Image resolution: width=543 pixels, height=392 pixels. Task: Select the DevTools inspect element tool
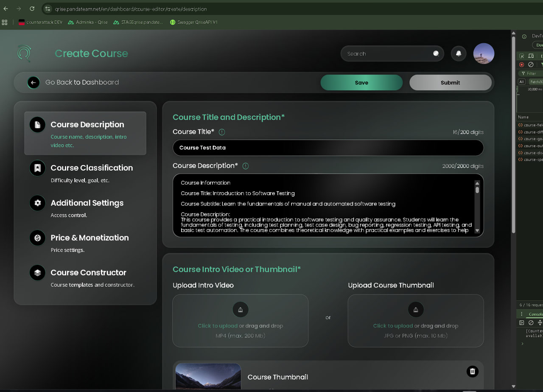[522, 56]
